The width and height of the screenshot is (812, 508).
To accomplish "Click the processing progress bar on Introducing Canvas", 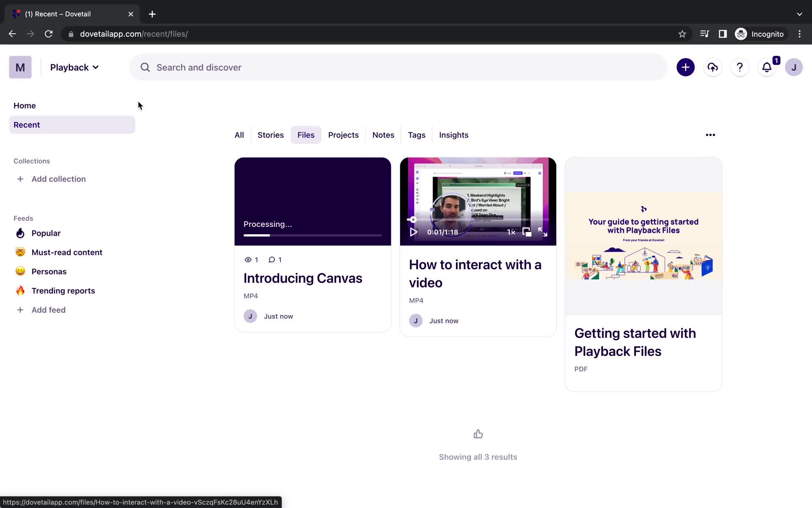I will [x=313, y=235].
